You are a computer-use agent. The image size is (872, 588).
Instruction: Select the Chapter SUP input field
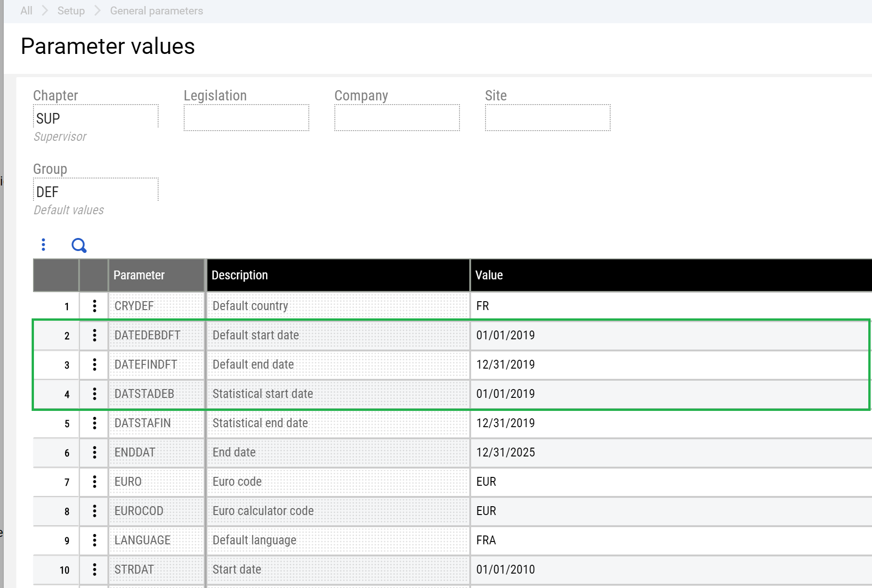pos(96,118)
